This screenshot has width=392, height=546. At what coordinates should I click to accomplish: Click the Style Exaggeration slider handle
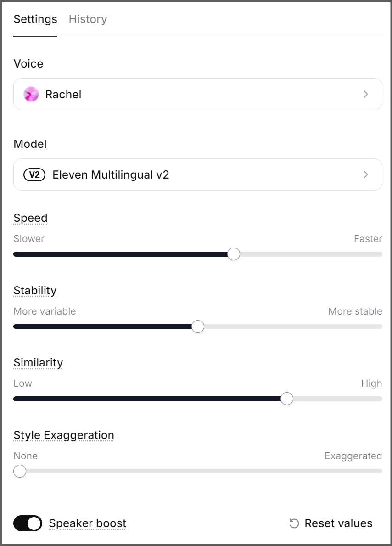20,471
